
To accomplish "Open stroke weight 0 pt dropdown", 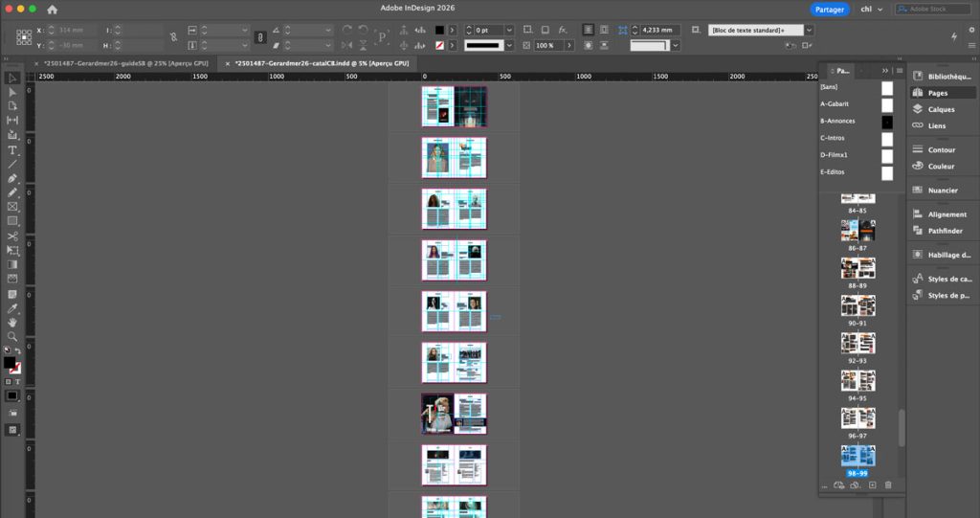I will (x=509, y=30).
